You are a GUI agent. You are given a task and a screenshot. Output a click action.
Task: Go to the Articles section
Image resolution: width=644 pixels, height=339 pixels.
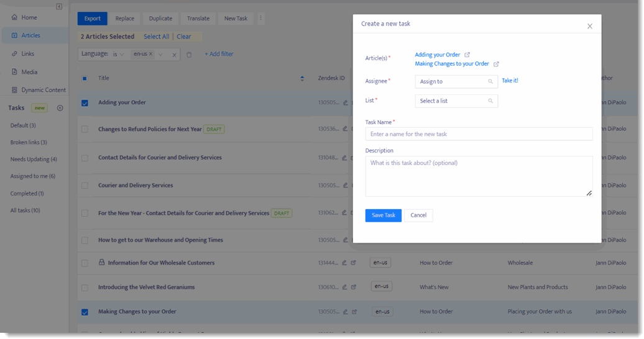35,35
